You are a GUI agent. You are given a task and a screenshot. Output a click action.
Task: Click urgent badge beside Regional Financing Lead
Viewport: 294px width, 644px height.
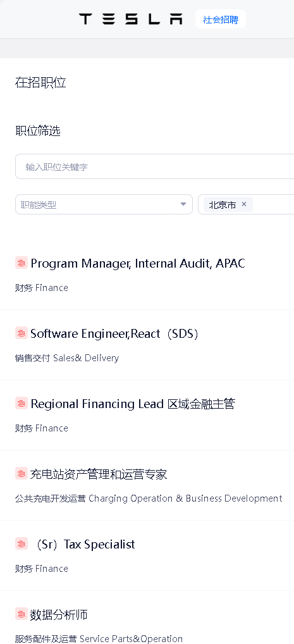coord(21,404)
